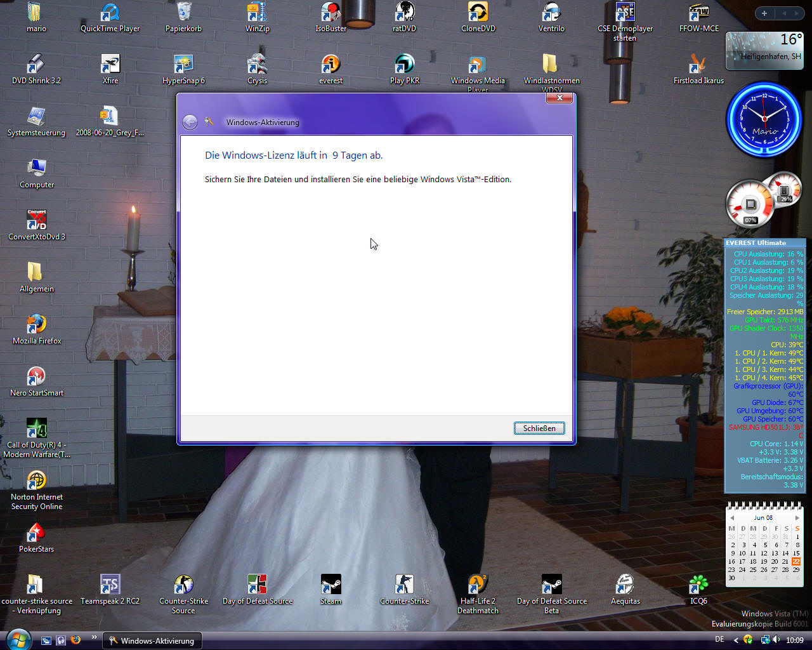
Task: Select the Ventrilo desktop icon
Action: point(551,17)
